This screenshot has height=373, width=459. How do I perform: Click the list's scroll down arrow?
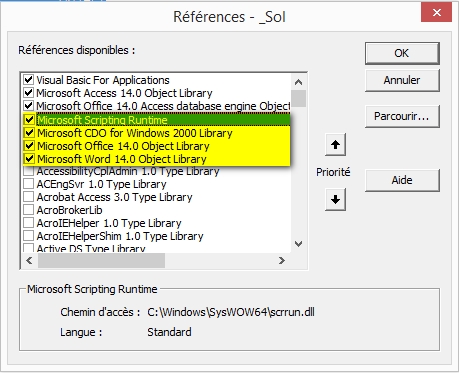[x=299, y=244]
